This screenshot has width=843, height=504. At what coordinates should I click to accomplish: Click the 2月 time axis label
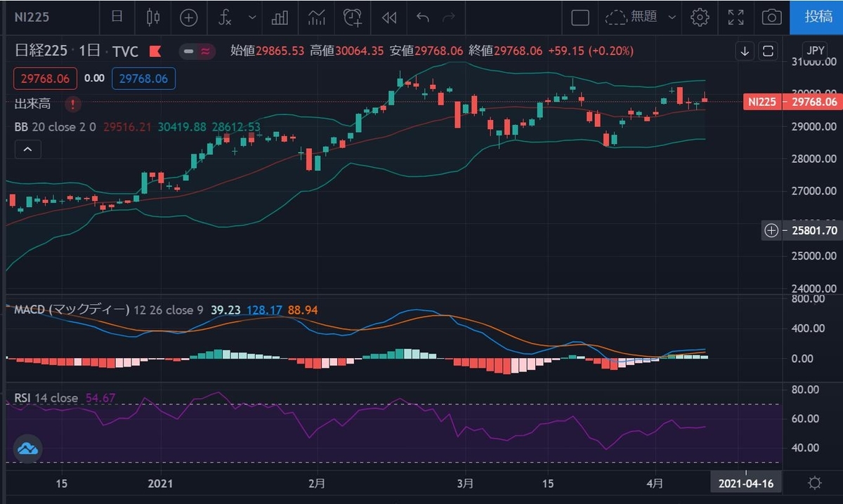point(316,484)
